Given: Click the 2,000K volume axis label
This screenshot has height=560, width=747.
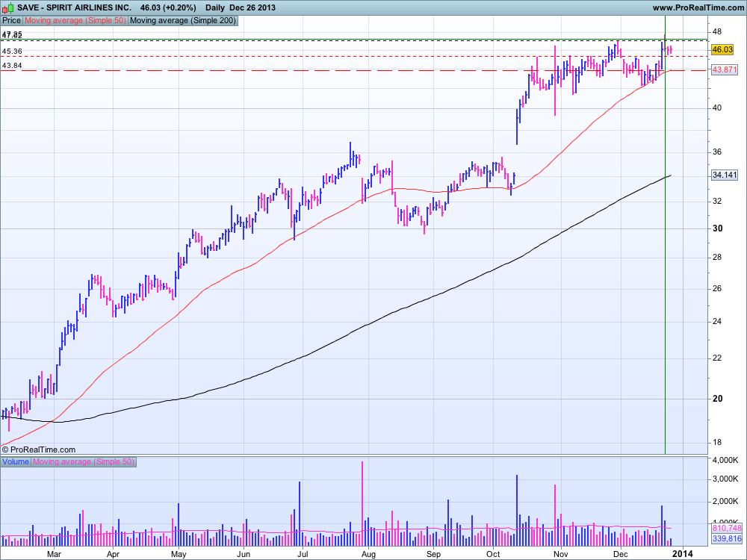Looking at the screenshot, I should tap(725, 501).
